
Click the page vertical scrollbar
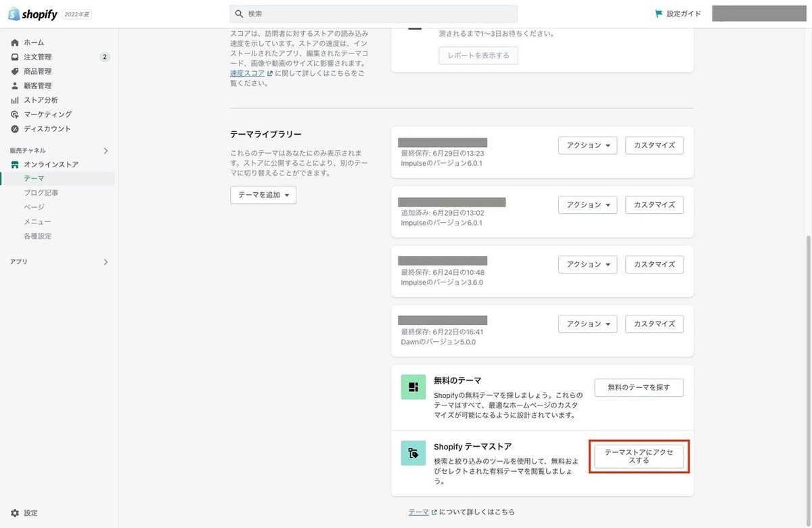pyautogui.click(x=808, y=379)
